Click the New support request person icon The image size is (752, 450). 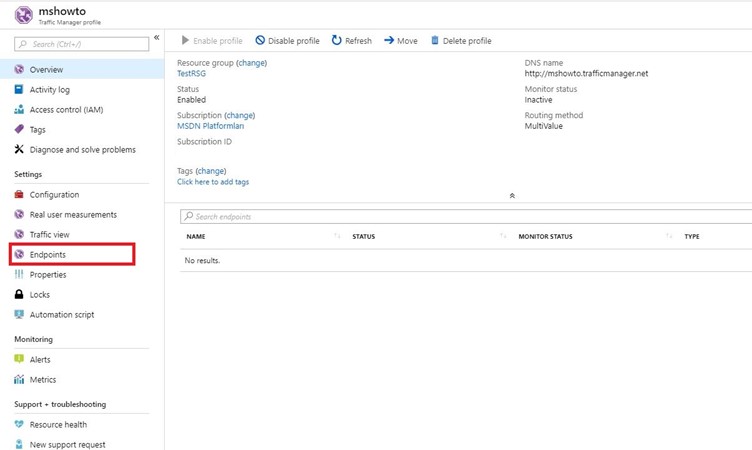(19, 444)
